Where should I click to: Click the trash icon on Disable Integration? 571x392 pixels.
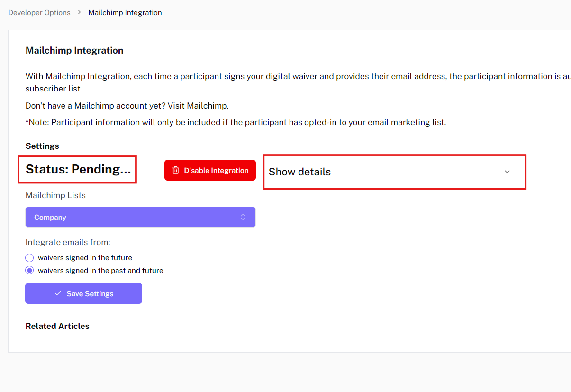[x=176, y=171]
